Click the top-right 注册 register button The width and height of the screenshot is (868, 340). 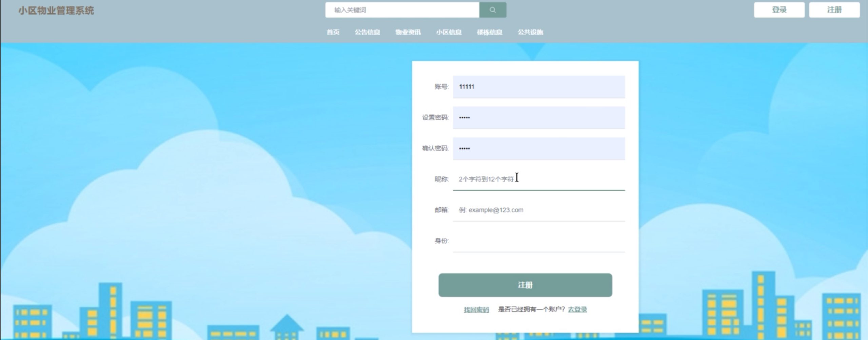pyautogui.click(x=835, y=10)
